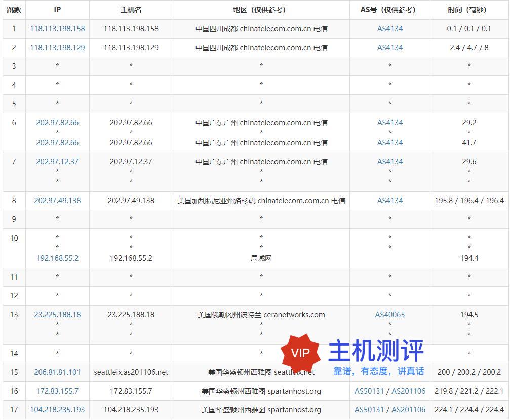The image size is (510, 420).
Task: Open the 202.97.12.37 IP link in hop 7
Action: coord(57,162)
